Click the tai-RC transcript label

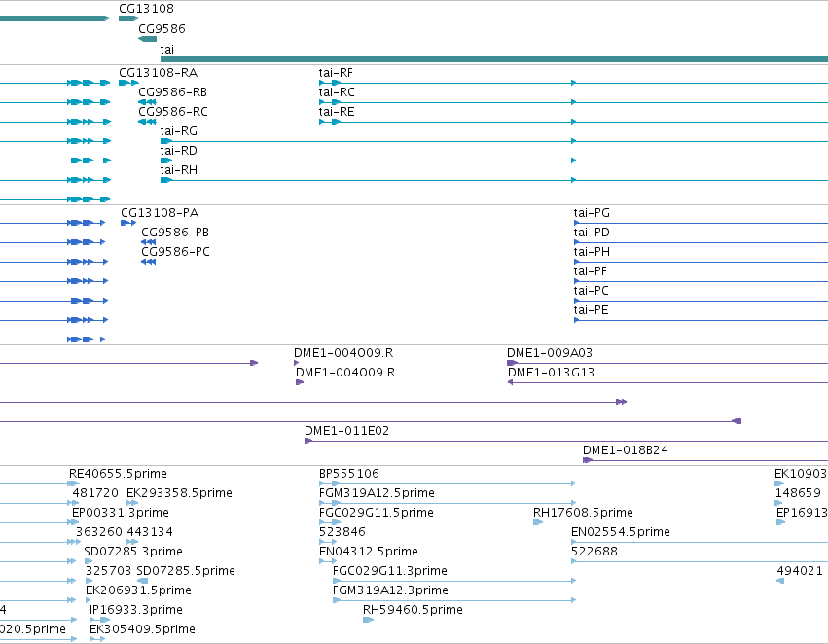pyautogui.click(x=337, y=92)
